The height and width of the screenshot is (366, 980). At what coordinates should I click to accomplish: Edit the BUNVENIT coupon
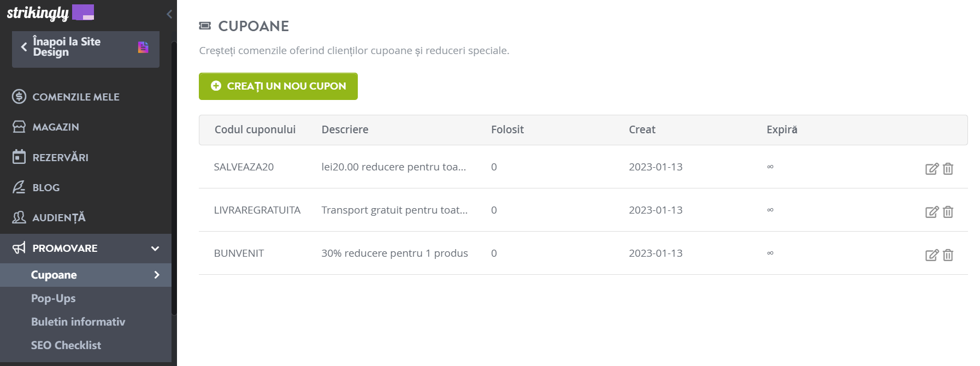tap(932, 255)
